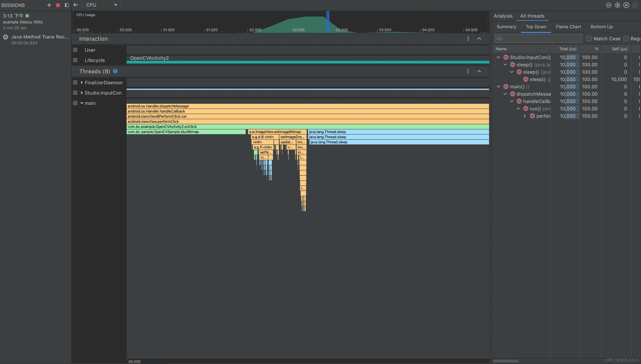Collapse the main thread row
The width and height of the screenshot is (641, 364).
(82, 103)
